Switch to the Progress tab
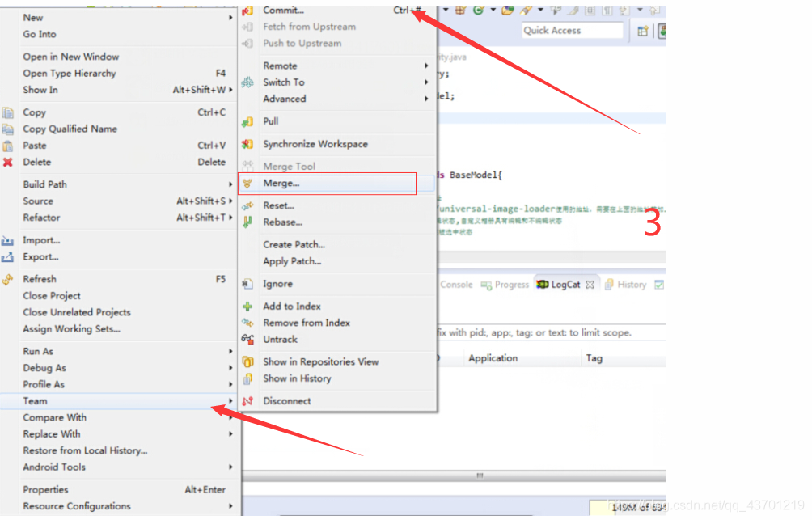812x520 pixels. click(x=505, y=285)
